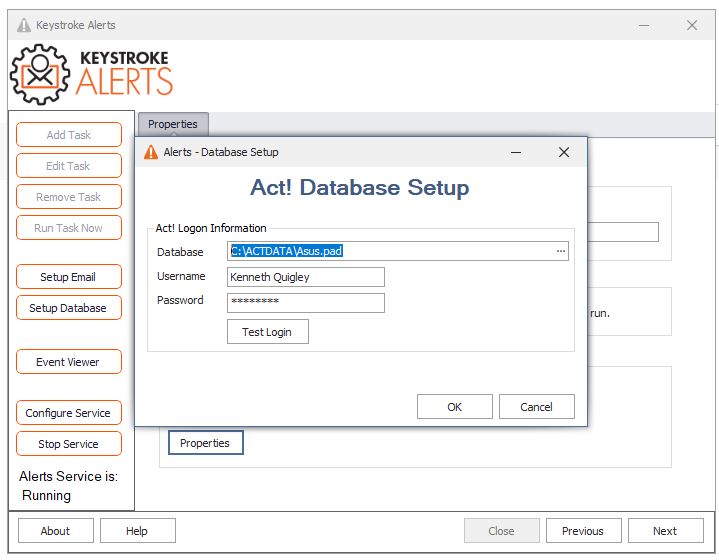Click the 'Username' field label

(x=181, y=276)
